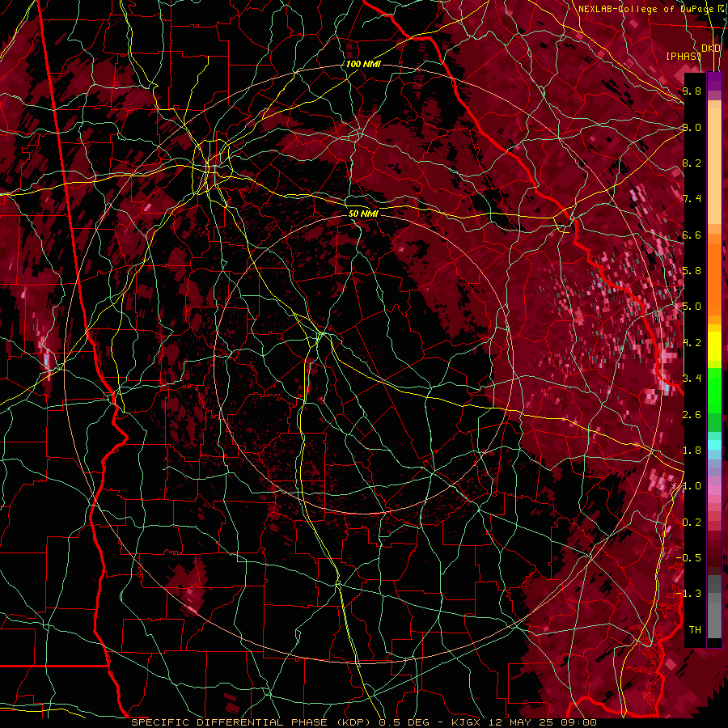Image resolution: width=728 pixels, height=728 pixels.
Task: Click the 2.6 legend value
Action: [x=692, y=415]
